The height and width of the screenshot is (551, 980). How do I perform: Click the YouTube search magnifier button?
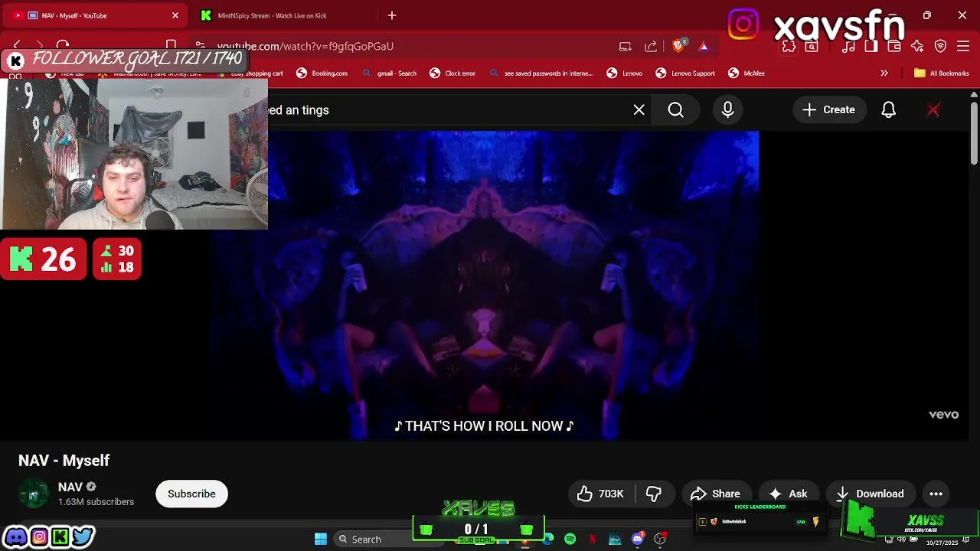point(675,110)
